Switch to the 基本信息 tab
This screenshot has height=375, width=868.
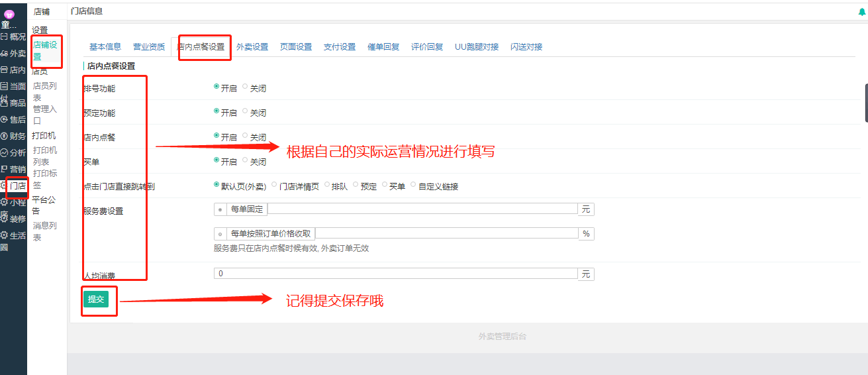click(105, 46)
